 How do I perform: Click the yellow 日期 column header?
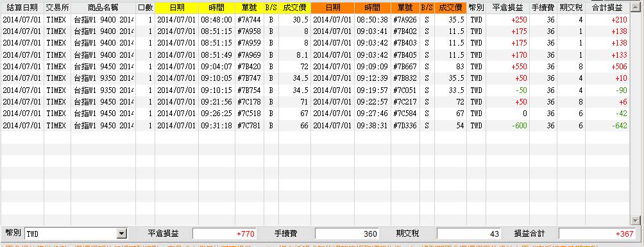tap(176, 8)
